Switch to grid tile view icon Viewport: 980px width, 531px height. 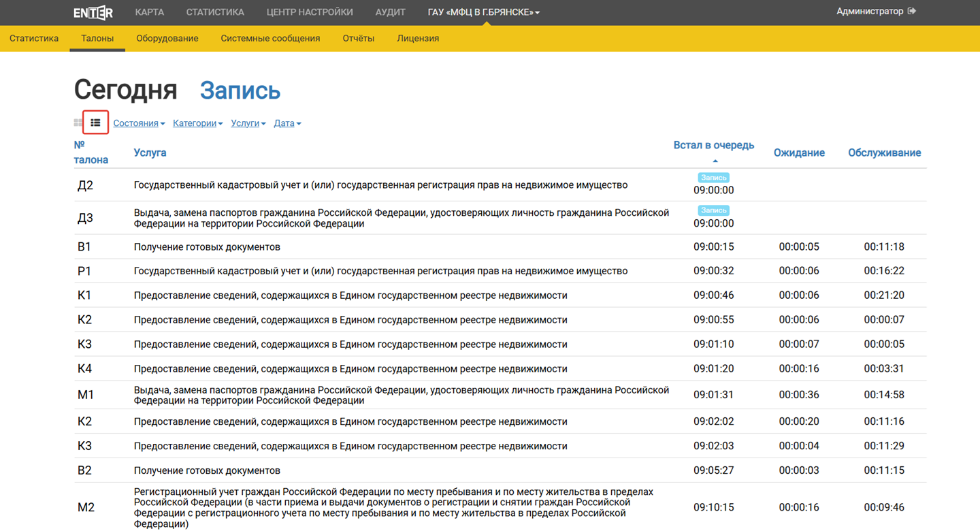click(78, 123)
